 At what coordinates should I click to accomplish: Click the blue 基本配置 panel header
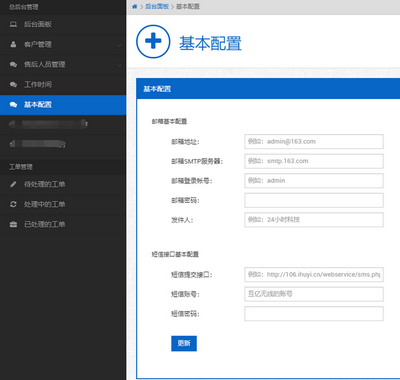point(268,89)
